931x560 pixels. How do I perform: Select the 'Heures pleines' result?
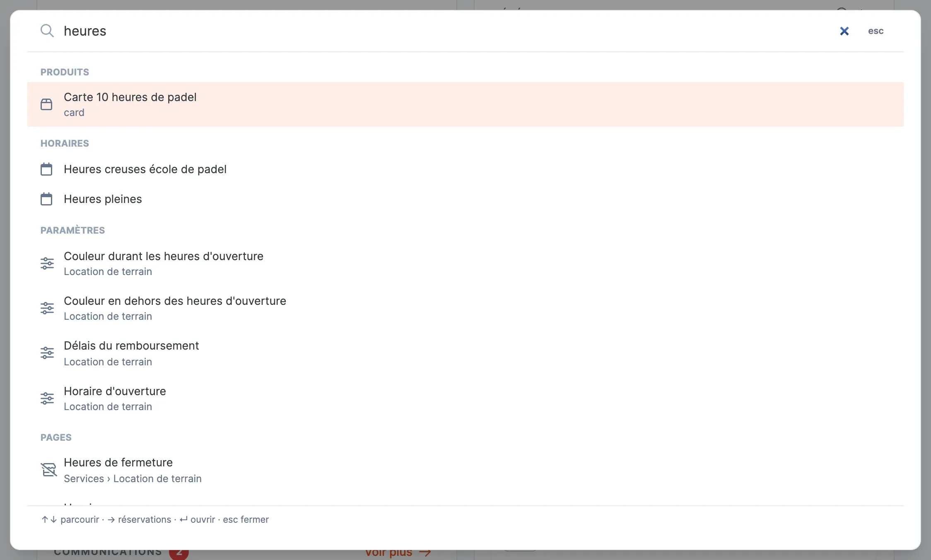[465, 199]
